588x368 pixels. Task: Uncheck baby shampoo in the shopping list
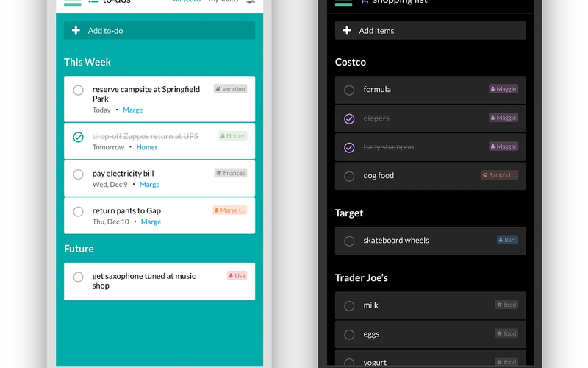click(x=349, y=148)
